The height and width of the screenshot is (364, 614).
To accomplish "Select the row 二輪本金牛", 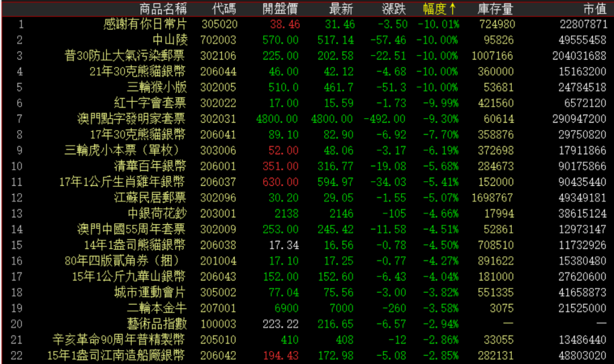I will point(307,308).
